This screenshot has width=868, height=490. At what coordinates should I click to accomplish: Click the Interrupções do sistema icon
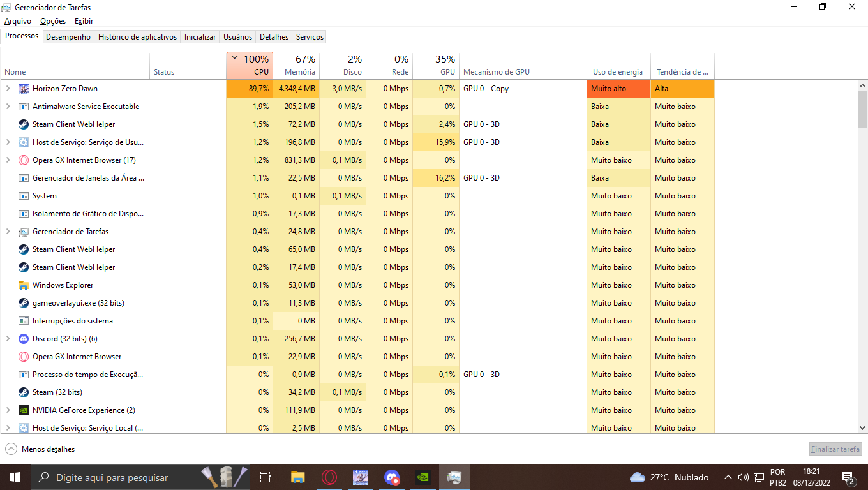(x=24, y=321)
